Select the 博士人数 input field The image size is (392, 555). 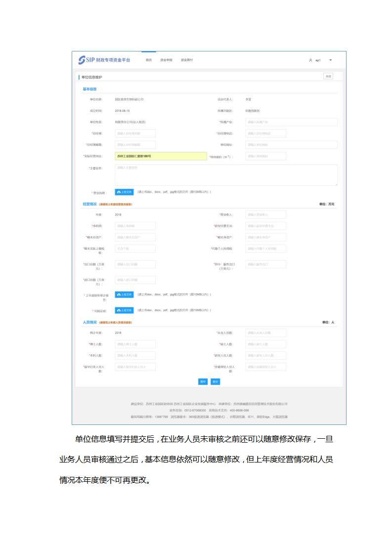(x=135, y=344)
